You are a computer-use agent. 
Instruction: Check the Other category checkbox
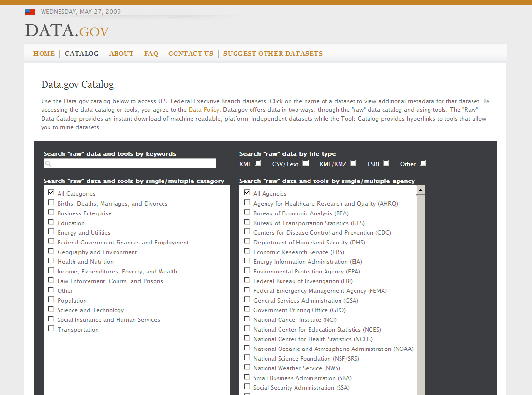51,289
